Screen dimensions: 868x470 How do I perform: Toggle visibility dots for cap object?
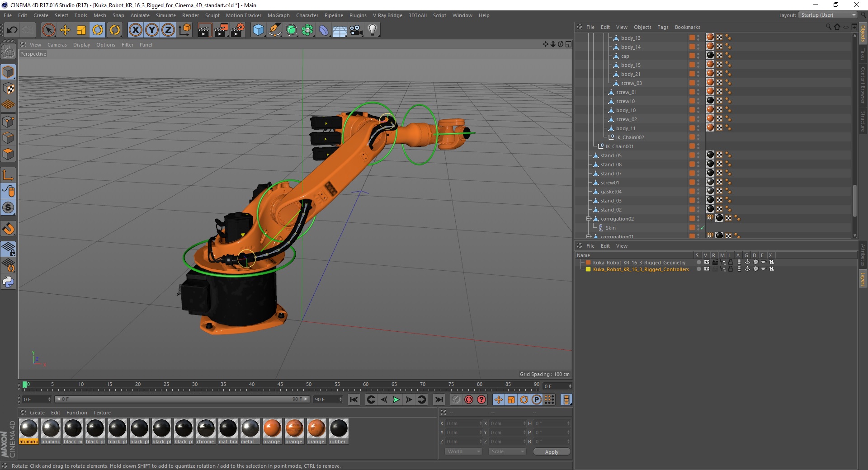tap(698, 56)
